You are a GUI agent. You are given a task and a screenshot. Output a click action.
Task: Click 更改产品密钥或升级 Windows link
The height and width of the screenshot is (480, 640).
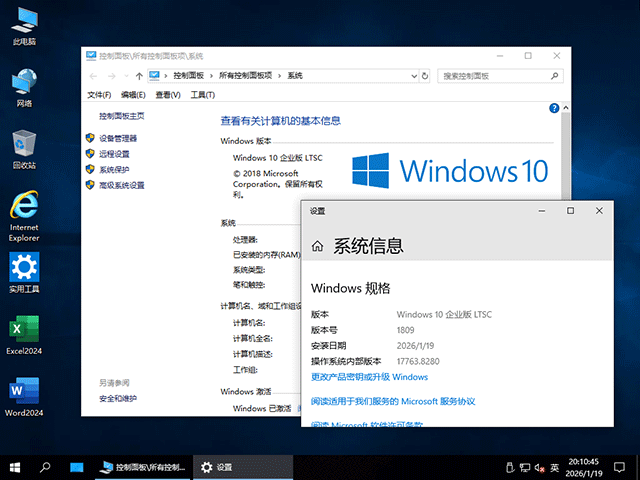click(369, 377)
